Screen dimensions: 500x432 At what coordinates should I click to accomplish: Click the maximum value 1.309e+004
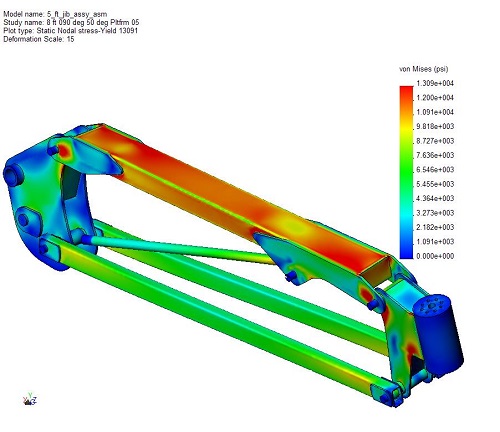point(435,83)
